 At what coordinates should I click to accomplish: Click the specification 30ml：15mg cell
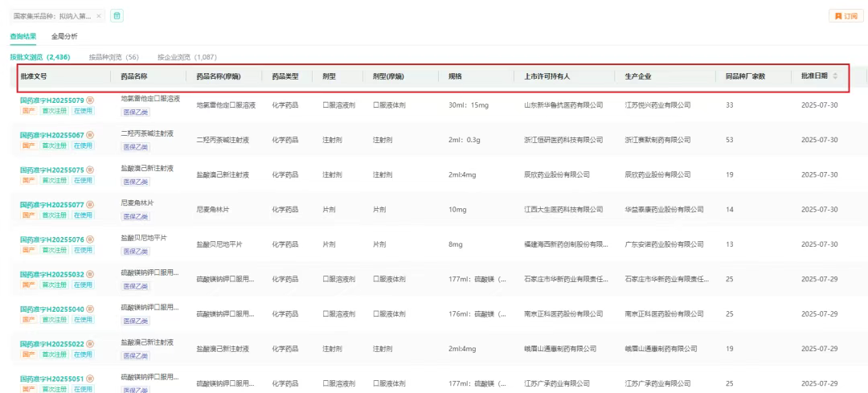click(x=469, y=104)
